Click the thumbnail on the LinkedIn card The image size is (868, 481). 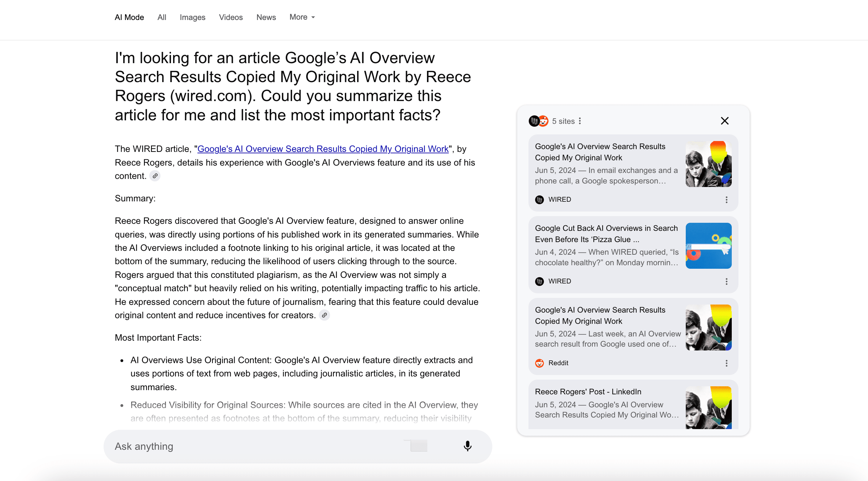709,408
